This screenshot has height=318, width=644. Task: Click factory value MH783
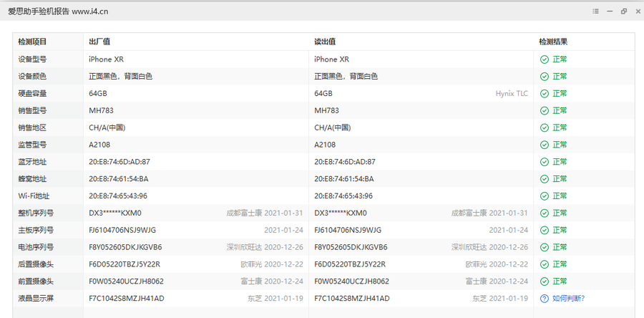[x=101, y=110]
